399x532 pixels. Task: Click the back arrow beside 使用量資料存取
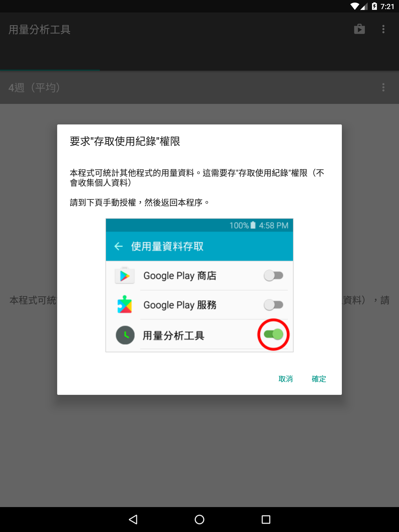(118, 246)
